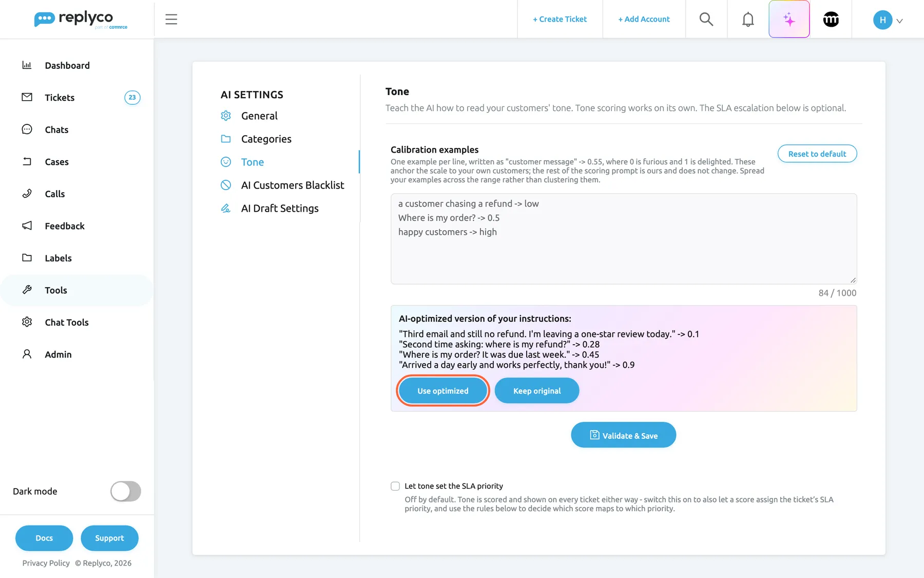This screenshot has height=578, width=924.
Task: Click the "Let tone set the SLA priority" label
Action: click(454, 486)
